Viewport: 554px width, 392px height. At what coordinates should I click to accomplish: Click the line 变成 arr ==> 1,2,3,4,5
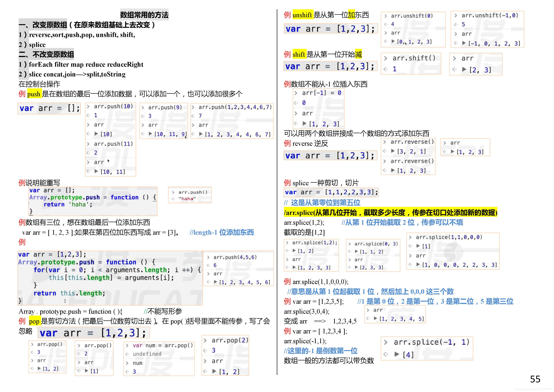click(x=320, y=321)
